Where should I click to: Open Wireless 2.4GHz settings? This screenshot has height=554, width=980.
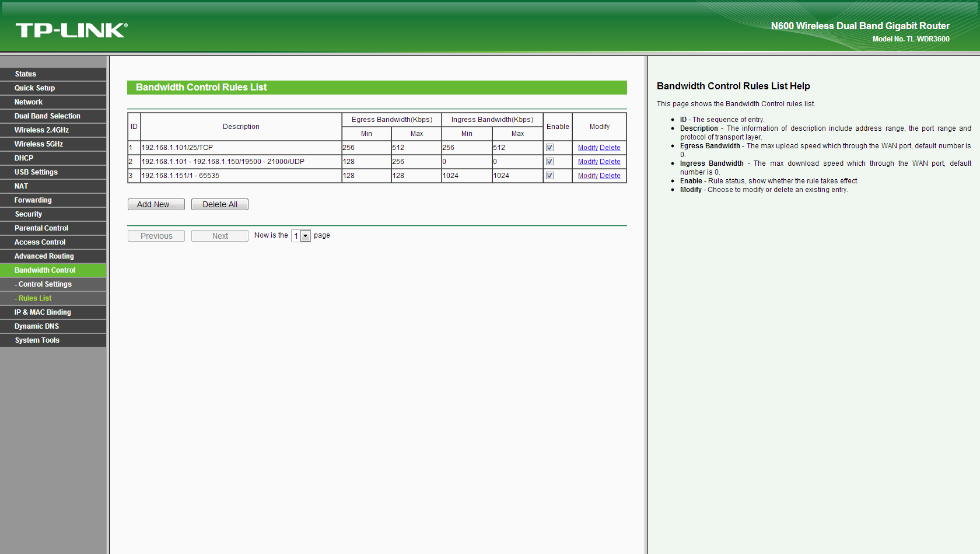(x=53, y=130)
